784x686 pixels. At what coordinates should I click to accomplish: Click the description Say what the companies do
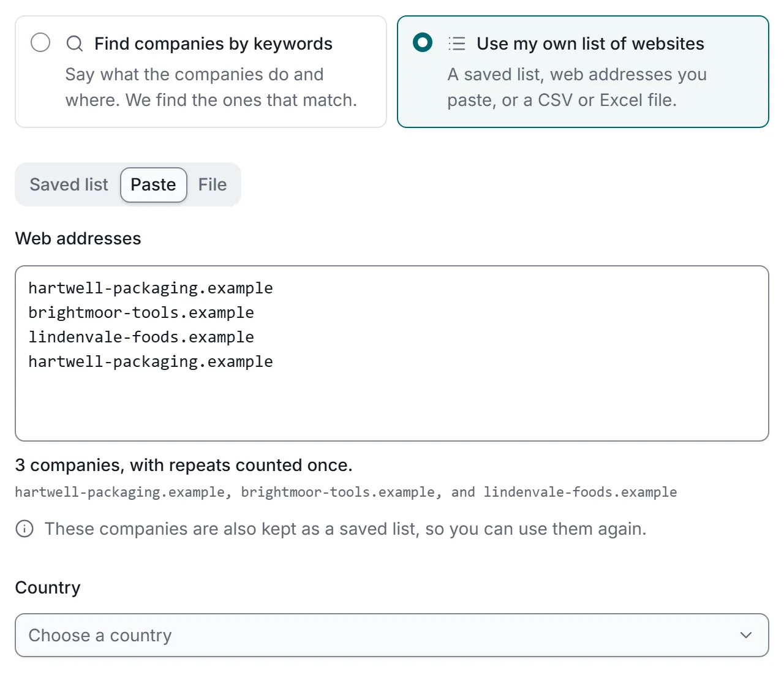(211, 87)
